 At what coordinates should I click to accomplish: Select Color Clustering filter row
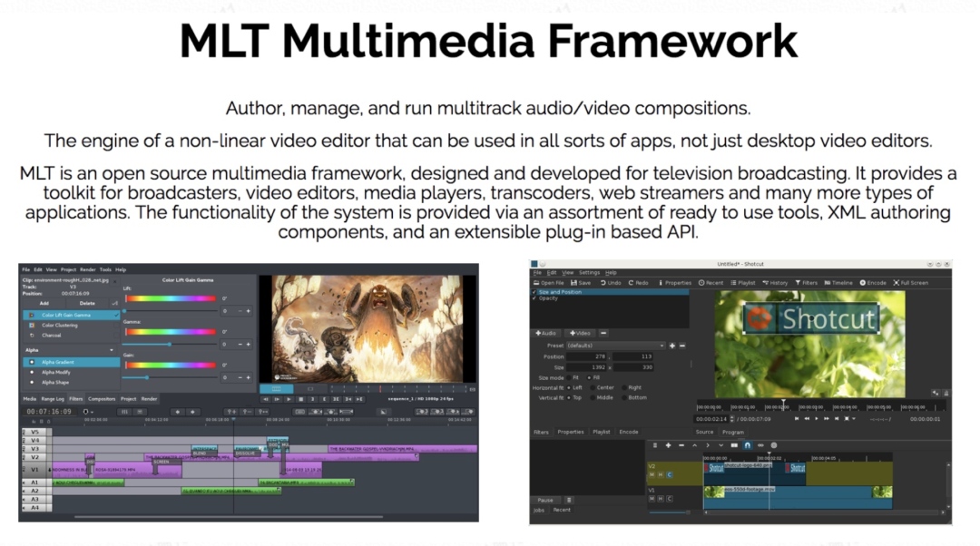tap(72, 325)
